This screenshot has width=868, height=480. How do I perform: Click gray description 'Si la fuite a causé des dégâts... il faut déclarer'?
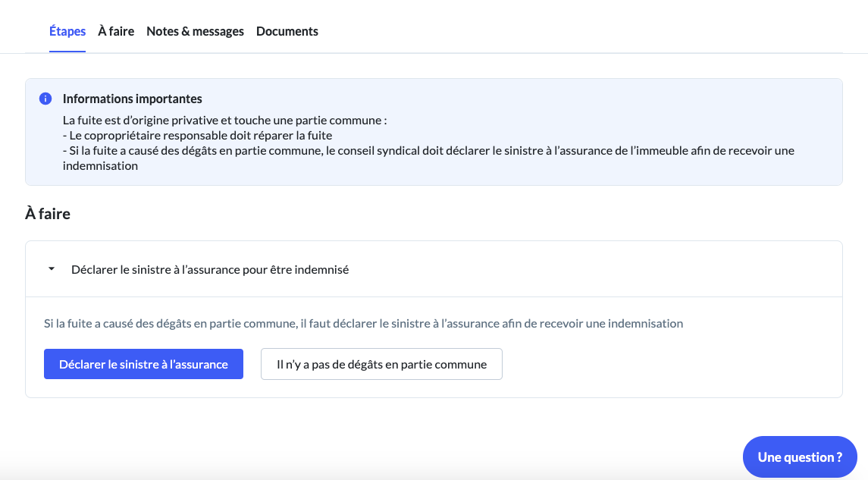[363, 323]
